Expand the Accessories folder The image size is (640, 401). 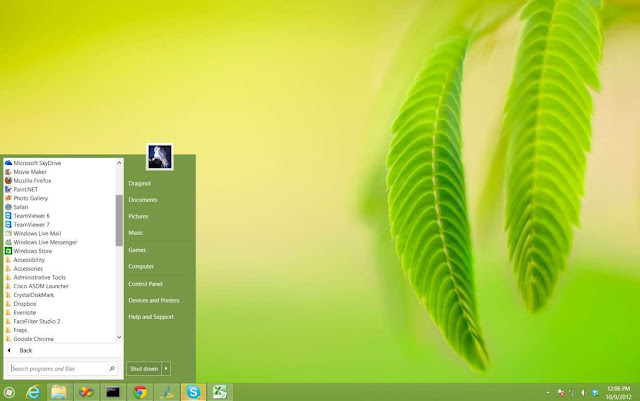pyautogui.click(x=24, y=269)
